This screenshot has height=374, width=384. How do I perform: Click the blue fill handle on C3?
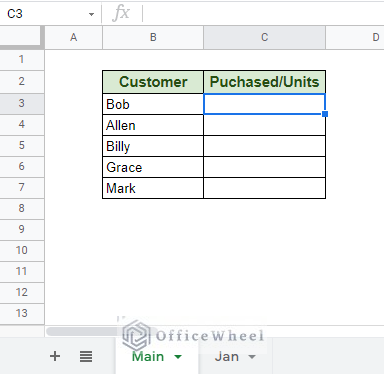(x=325, y=114)
